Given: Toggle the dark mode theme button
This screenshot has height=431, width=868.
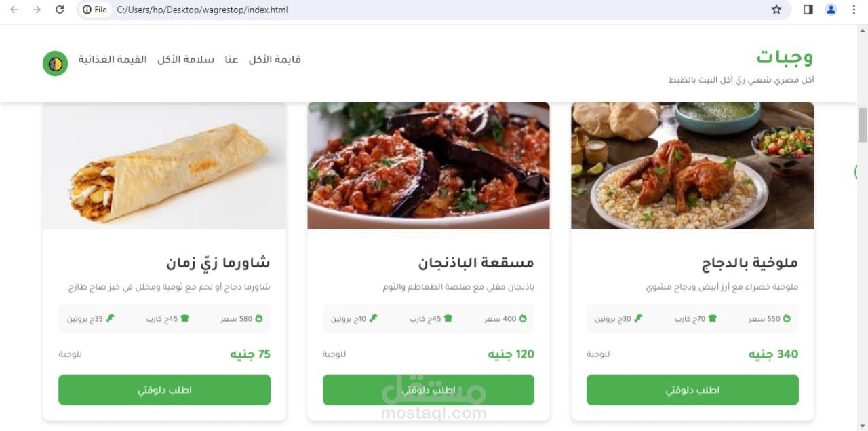Looking at the screenshot, I should point(55,63).
